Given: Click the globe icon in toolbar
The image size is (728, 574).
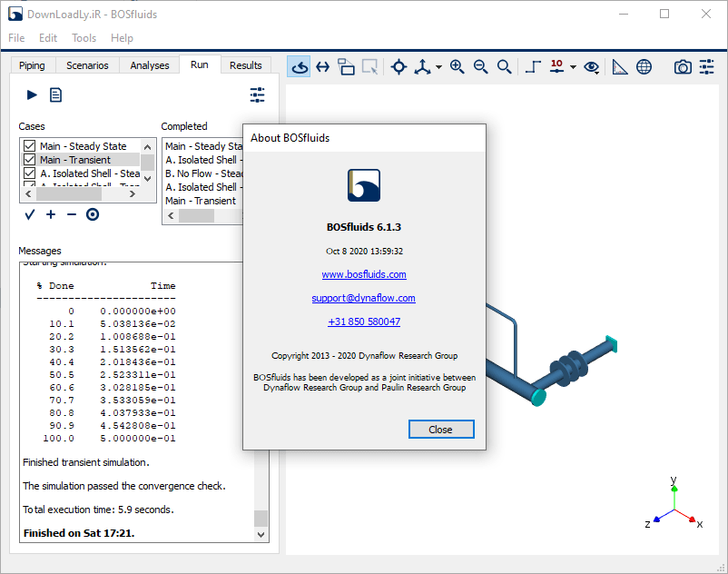Looking at the screenshot, I should point(644,66).
